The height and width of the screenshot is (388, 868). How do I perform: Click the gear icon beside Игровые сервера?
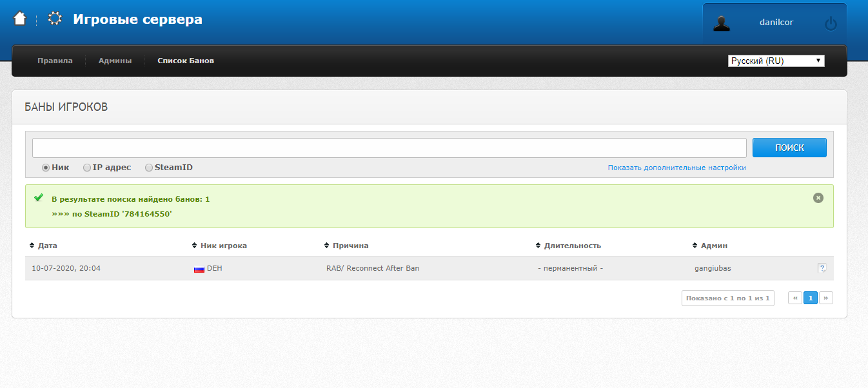click(x=55, y=19)
